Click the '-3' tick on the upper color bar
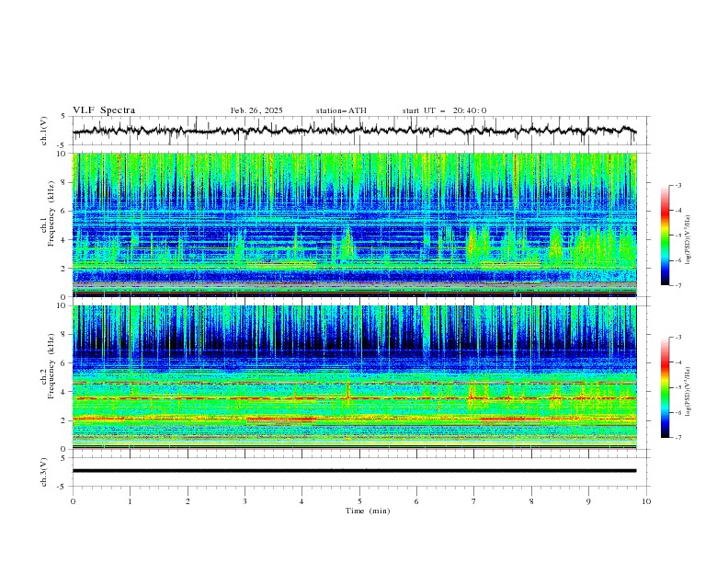Viewport: 728px width, 563px height. pyautogui.click(x=678, y=185)
